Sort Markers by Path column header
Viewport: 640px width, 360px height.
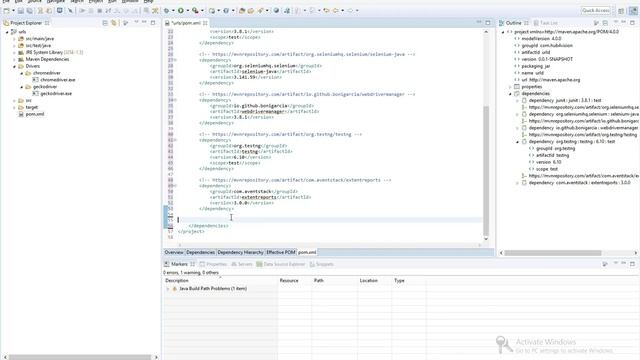[334, 281]
